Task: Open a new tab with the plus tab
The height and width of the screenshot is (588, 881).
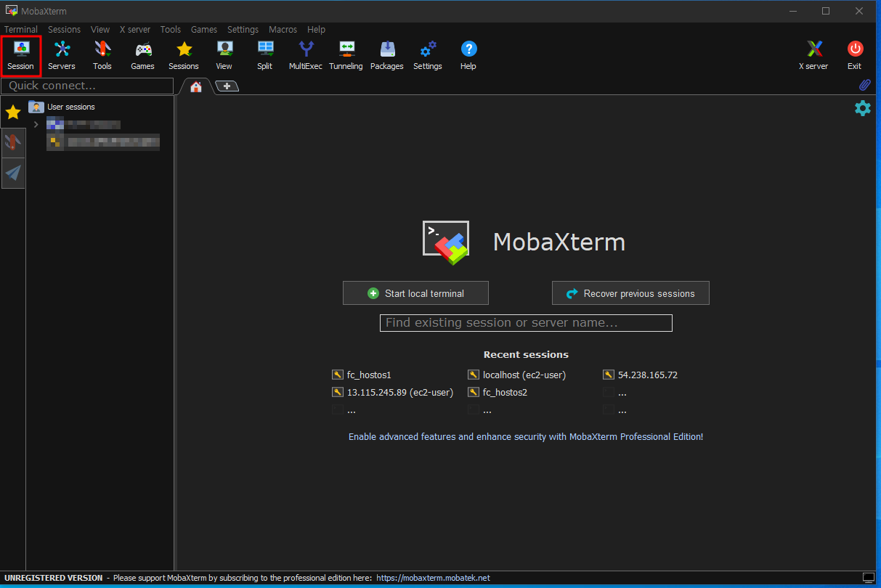Action: [x=227, y=86]
